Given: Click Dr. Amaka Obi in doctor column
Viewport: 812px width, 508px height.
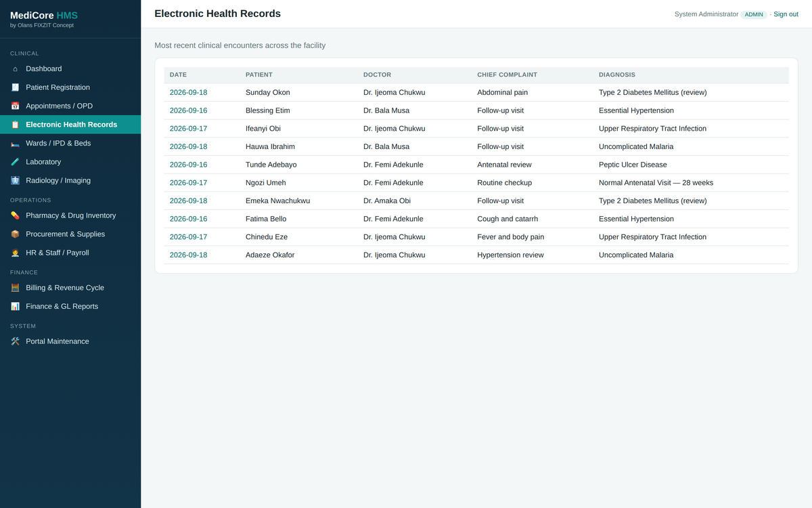Looking at the screenshot, I should (x=387, y=200).
